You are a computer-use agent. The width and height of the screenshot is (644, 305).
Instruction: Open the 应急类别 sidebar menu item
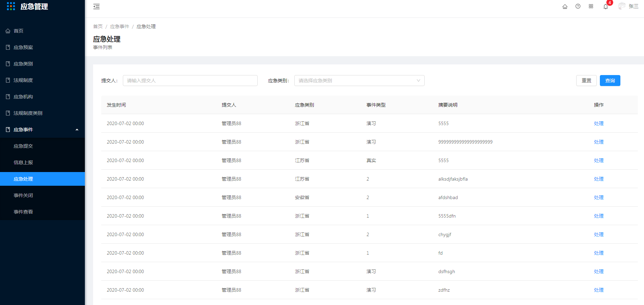coord(42,64)
